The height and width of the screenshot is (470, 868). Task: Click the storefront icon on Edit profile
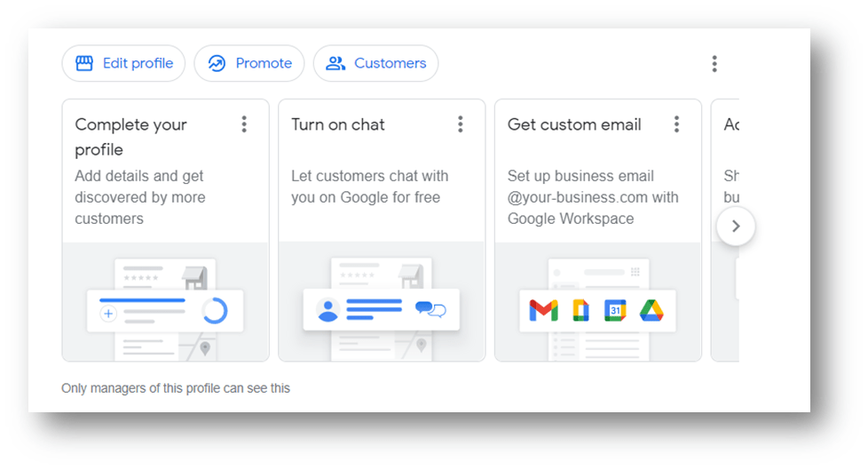[84, 63]
